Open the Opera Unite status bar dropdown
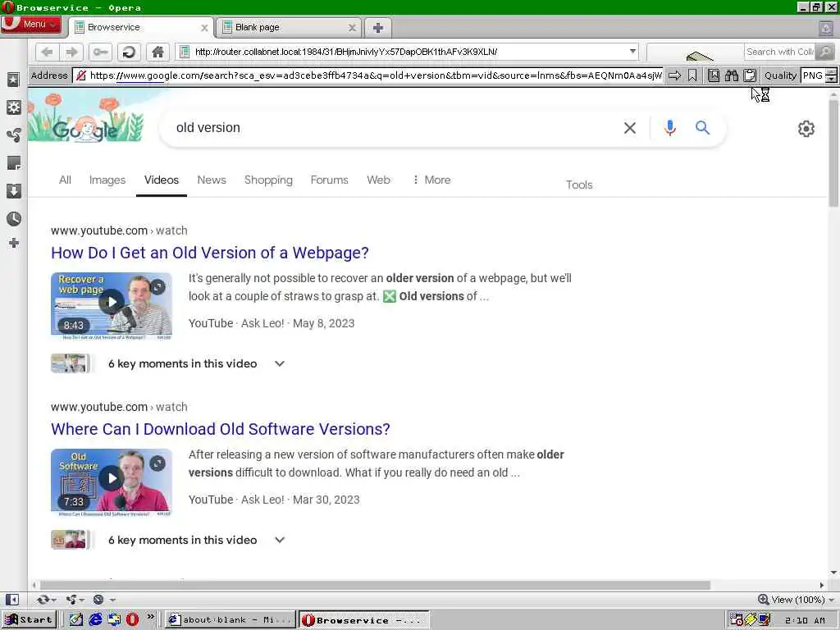Image resolution: width=840 pixels, height=630 pixels. pos(75,600)
